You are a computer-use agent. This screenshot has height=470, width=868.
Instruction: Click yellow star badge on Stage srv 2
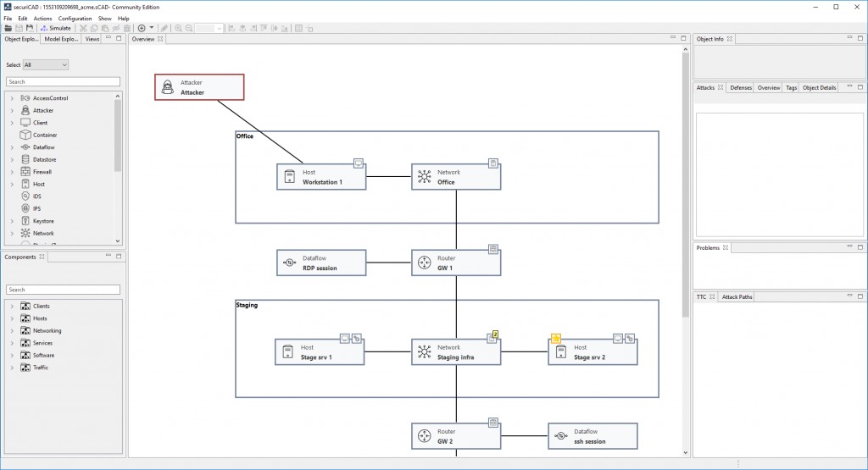[x=556, y=339]
